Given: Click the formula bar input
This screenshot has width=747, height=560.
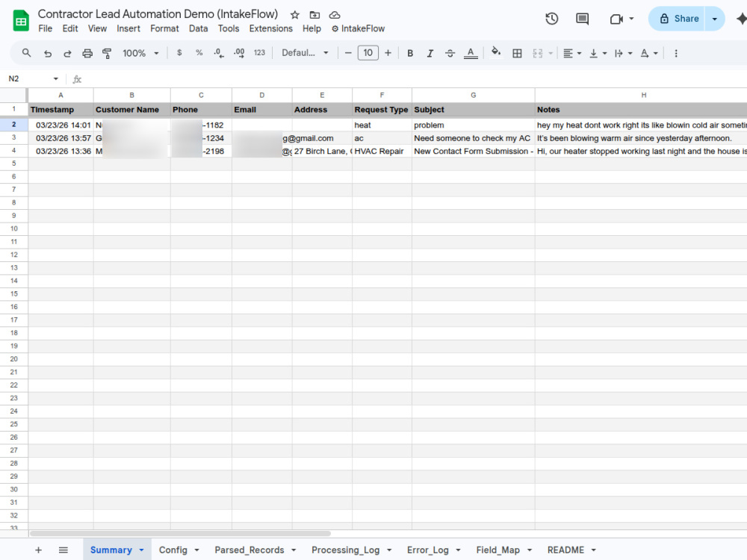Looking at the screenshot, I should click(415, 79).
